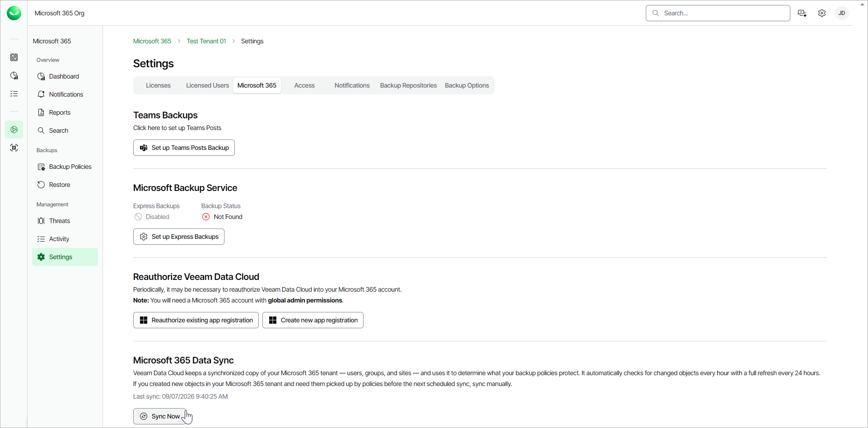Click the sync icon on Sync Now button

(144, 416)
